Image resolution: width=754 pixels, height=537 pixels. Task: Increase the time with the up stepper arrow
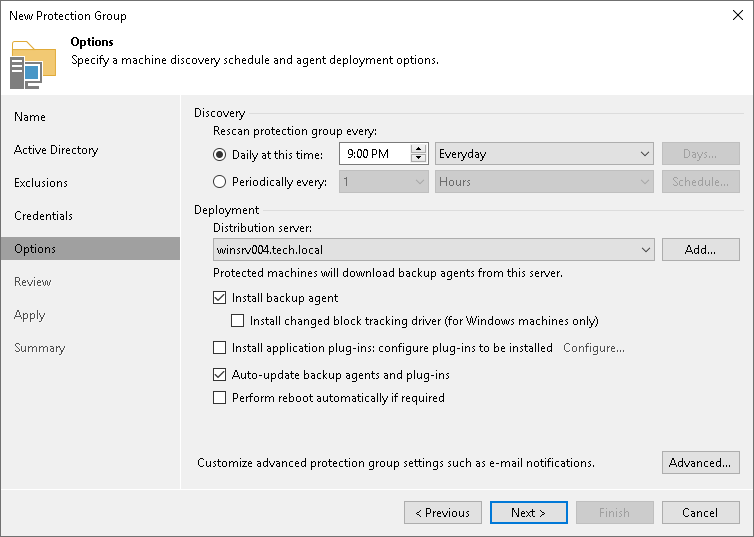(x=418, y=149)
